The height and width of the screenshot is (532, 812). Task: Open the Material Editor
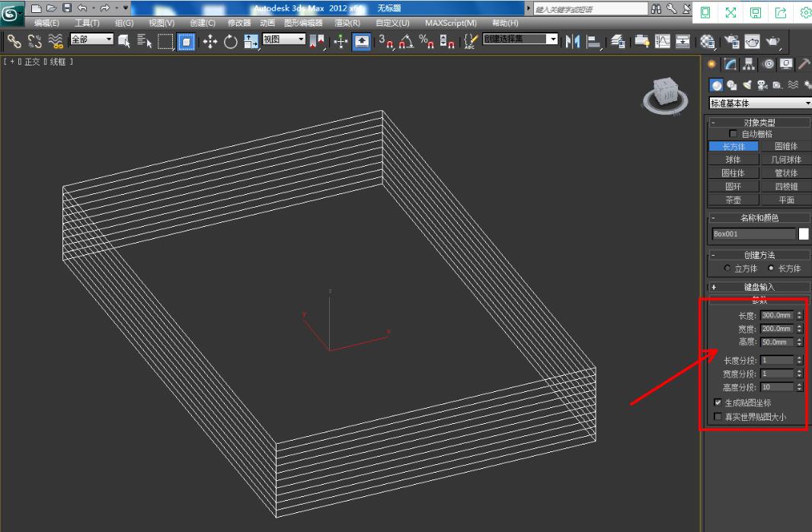tap(708, 42)
